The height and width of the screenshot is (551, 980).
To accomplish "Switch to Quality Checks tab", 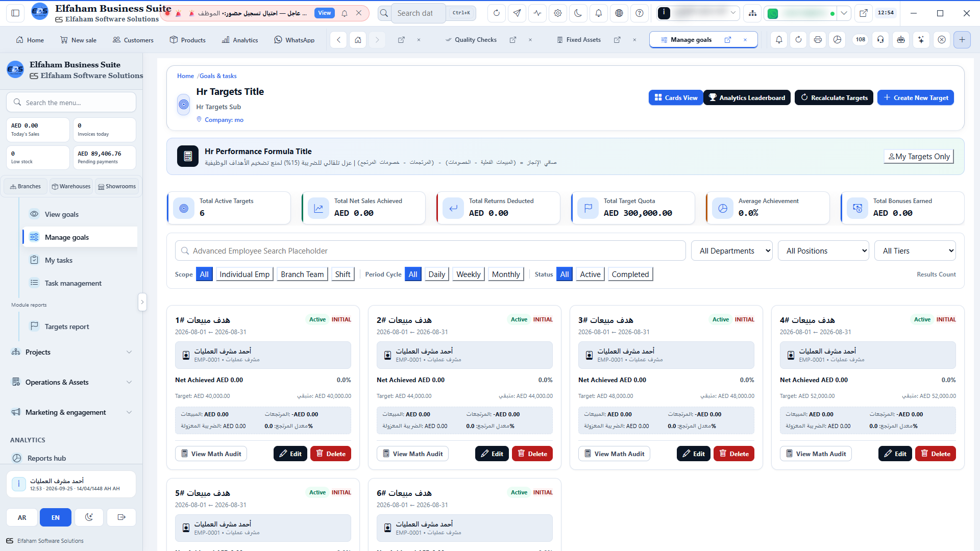I will pos(476,40).
